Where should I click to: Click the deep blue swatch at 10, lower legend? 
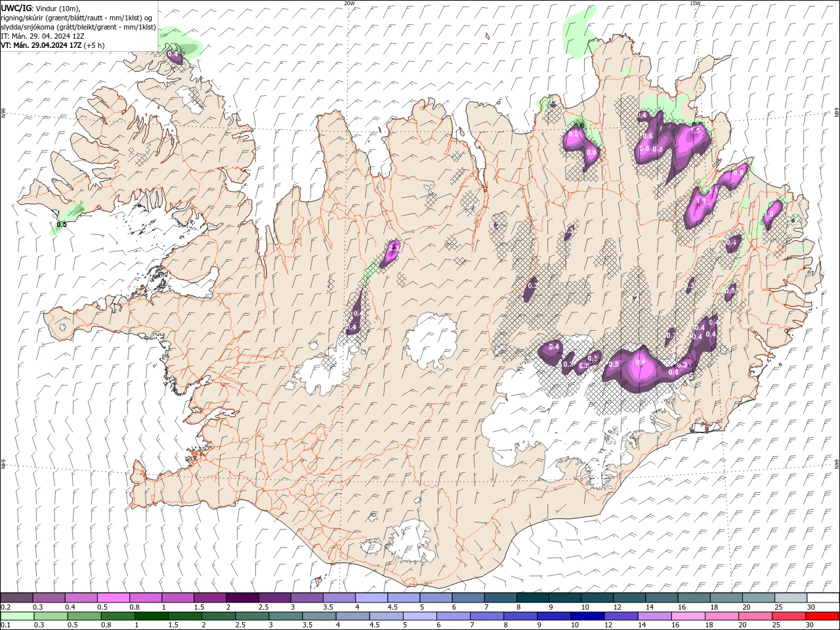pos(587,616)
